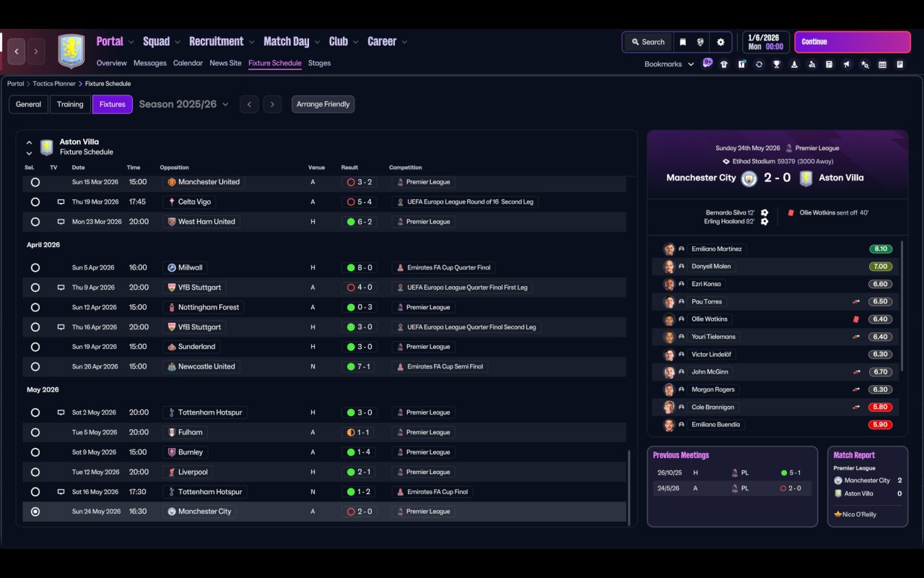
Task: Open the trophy bookmark icon
Action: (777, 64)
